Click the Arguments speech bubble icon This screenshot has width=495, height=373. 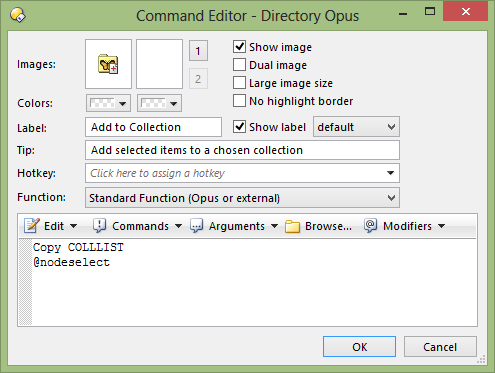click(196, 226)
